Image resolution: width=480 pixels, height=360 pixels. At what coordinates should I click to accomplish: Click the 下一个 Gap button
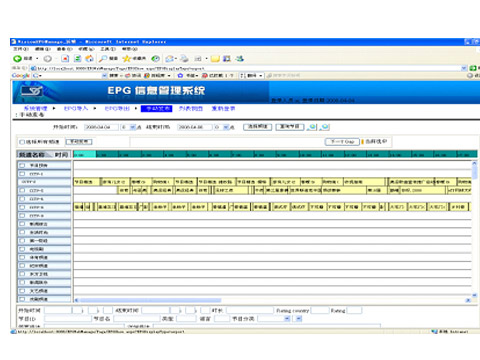342,142
